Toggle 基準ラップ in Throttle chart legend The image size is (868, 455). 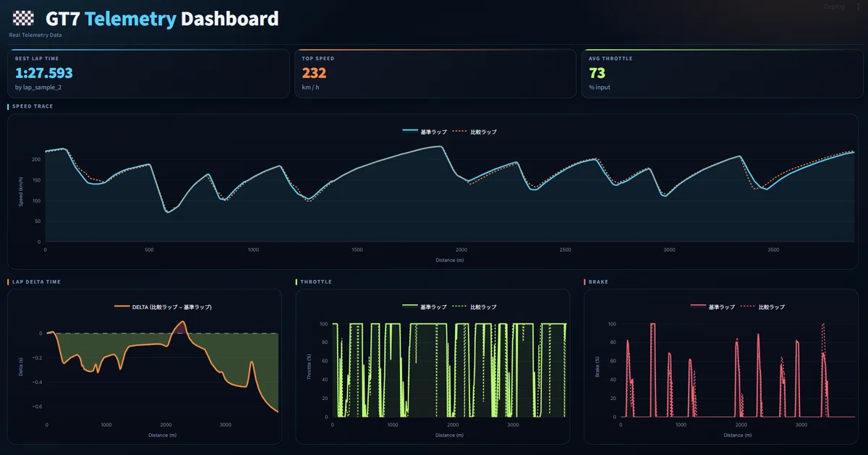(424, 307)
